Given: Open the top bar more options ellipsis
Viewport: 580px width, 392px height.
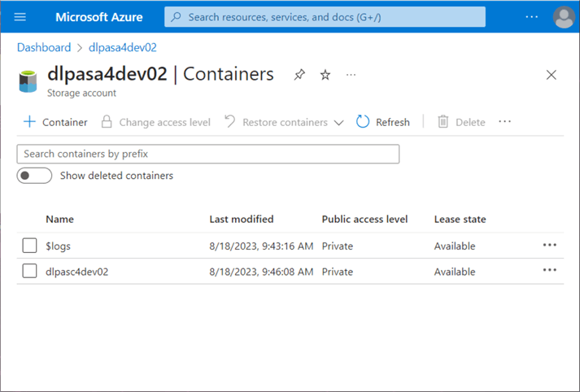Looking at the screenshot, I should [x=531, y=17].
